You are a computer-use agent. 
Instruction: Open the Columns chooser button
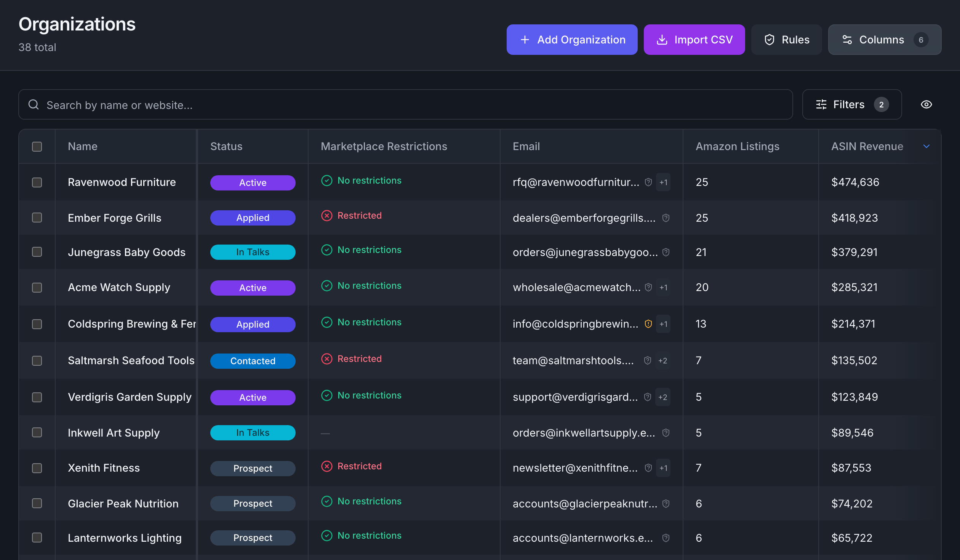point(885,40)
